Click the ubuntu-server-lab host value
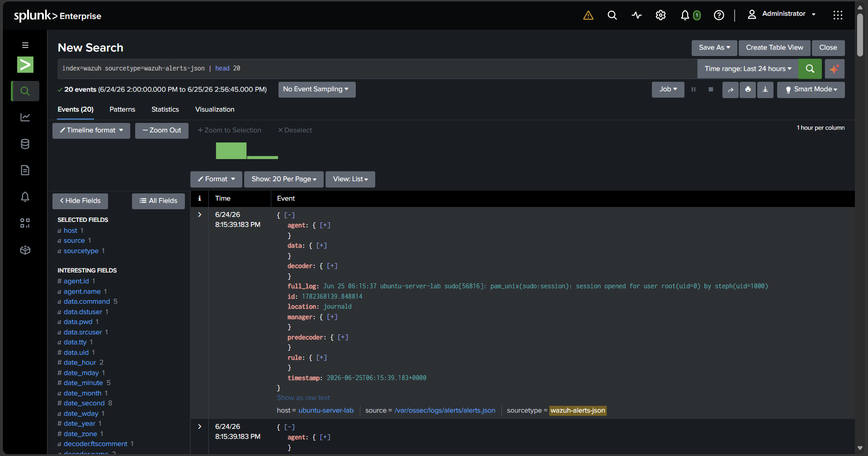868x456 pixels. coord(326,410)
